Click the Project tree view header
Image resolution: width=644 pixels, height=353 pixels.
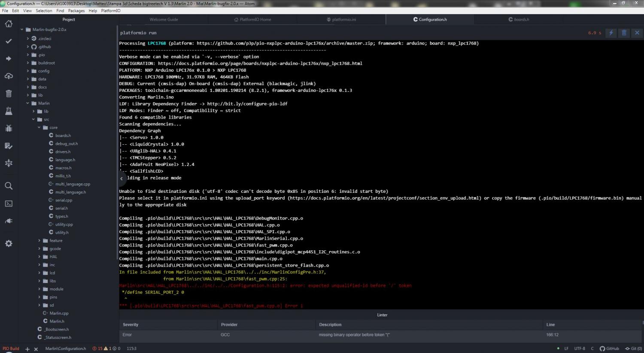69,19
